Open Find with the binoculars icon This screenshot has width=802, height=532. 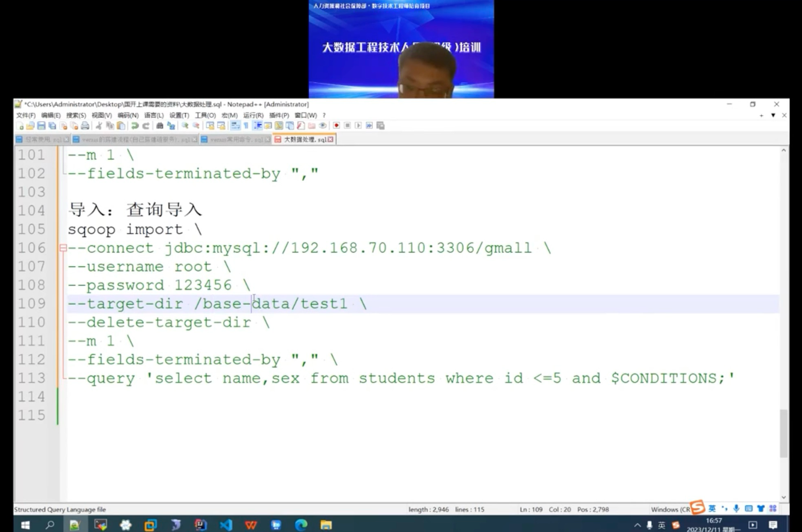pyautogui.click(x=160, y=126)
